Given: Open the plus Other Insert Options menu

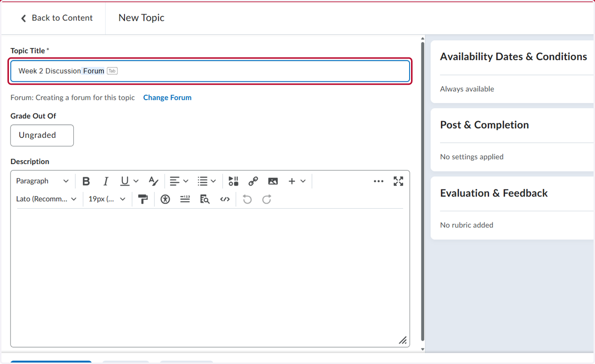Looking at the screenshot, I should (x=297, y=181).
